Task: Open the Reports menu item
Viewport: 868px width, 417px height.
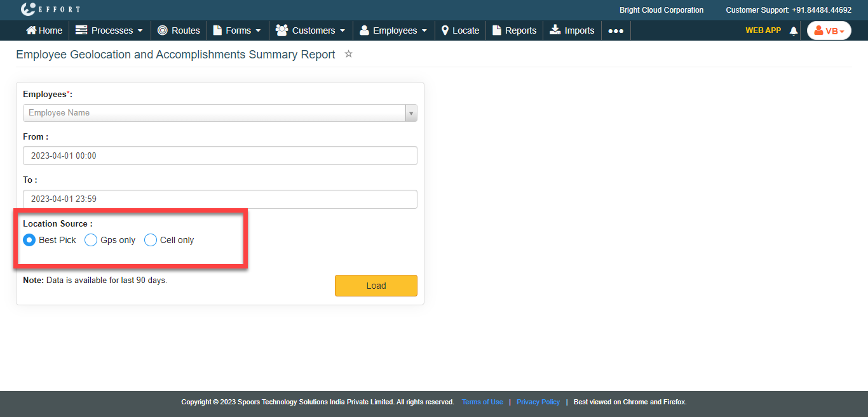Action: (x=514, y=30)
